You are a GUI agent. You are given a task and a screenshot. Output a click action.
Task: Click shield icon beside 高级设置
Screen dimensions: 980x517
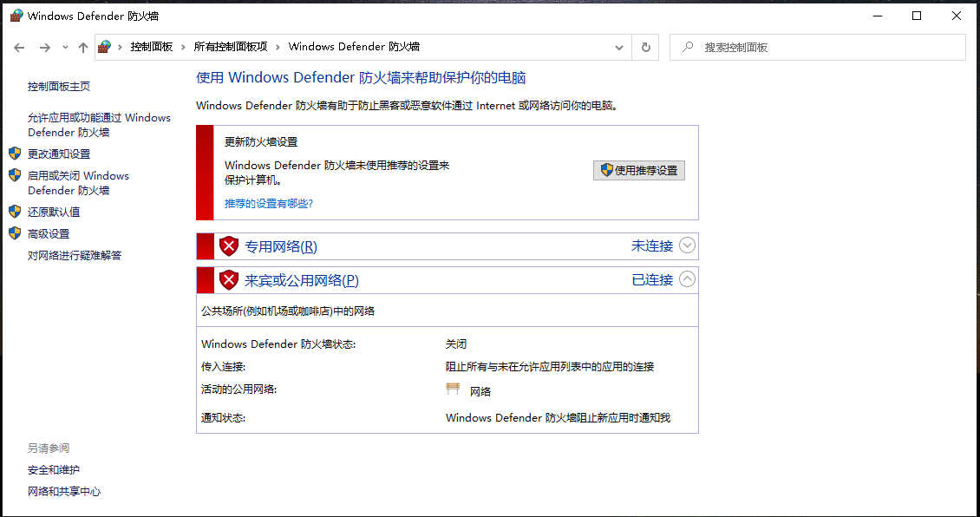(15, 233)
